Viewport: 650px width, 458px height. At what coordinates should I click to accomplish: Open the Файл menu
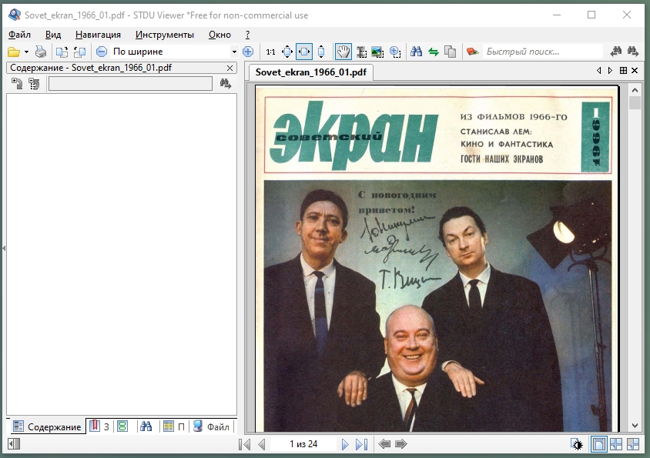pos(19,35)
